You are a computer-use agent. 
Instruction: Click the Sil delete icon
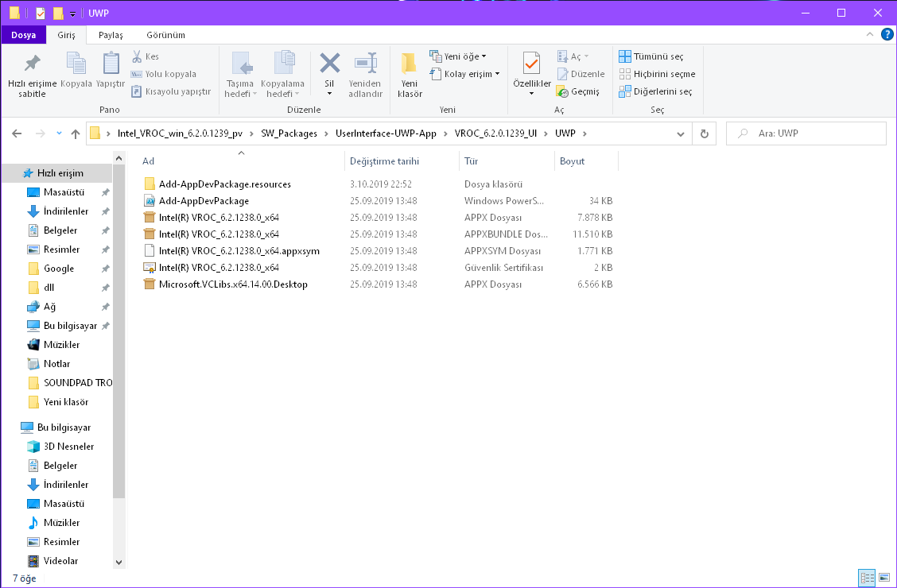[329, 64]
